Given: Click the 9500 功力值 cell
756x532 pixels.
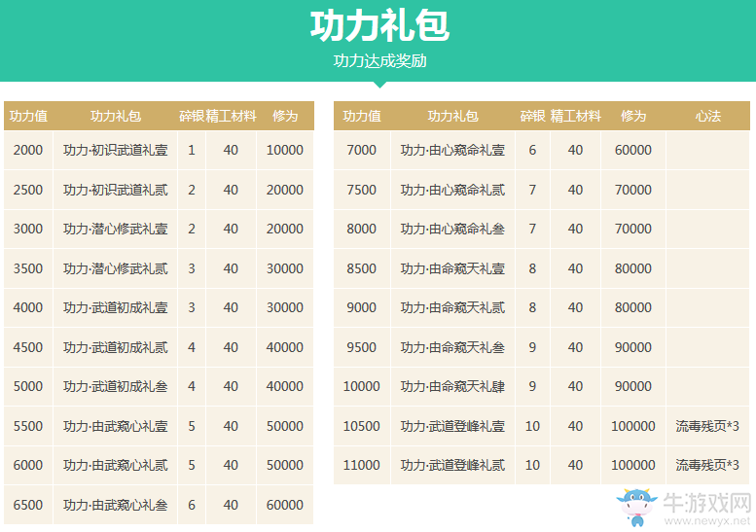Looking at the screenshot, I should (362, 347).
